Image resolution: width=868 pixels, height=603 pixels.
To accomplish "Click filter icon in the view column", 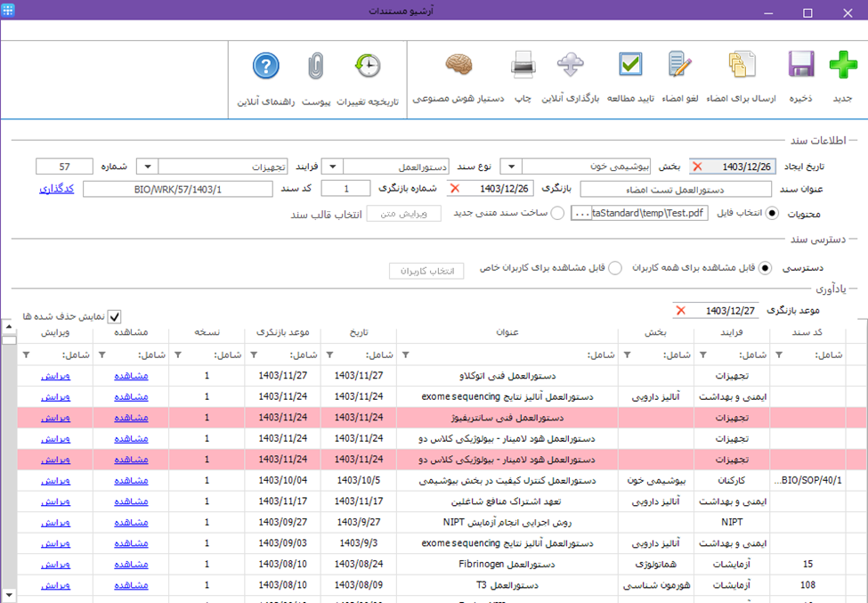I will [x=101, y=354].
